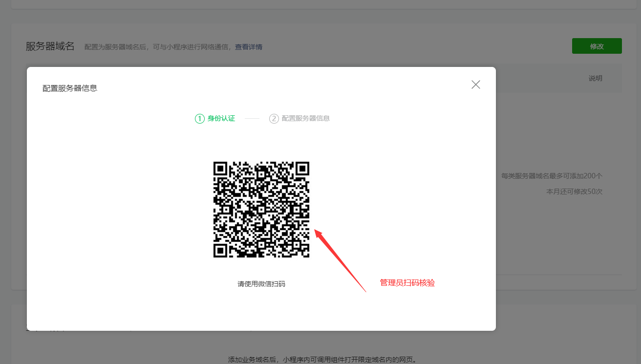Click the dialog title 配置服务器信息
The image size is (641, 364).
point(70,88)
